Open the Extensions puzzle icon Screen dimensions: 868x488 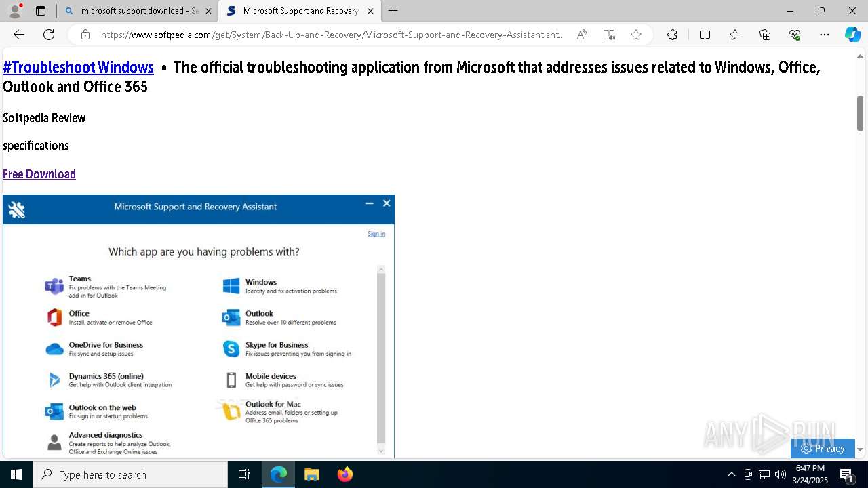pyautogui.click(x=672, y=35)
